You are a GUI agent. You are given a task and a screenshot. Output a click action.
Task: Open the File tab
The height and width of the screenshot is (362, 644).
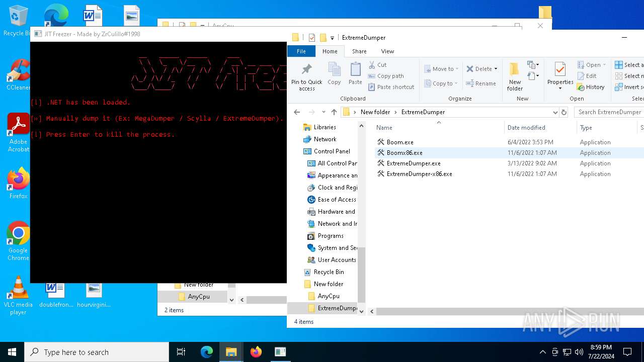point(301,51)
